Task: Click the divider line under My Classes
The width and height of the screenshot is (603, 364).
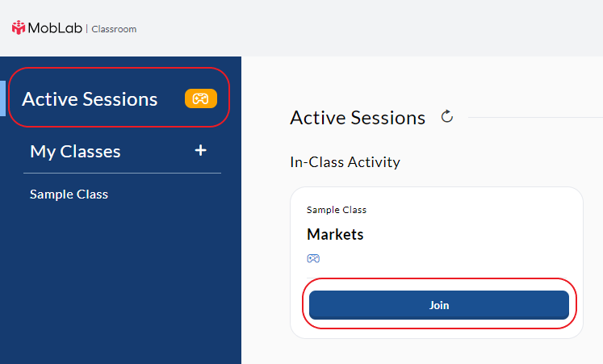Action: coord(122,173)
